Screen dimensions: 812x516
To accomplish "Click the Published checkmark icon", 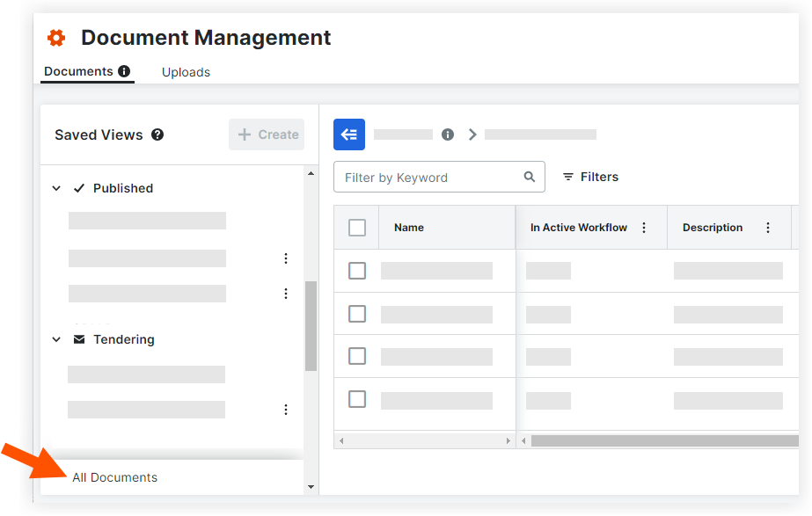I will click(78, 188).
